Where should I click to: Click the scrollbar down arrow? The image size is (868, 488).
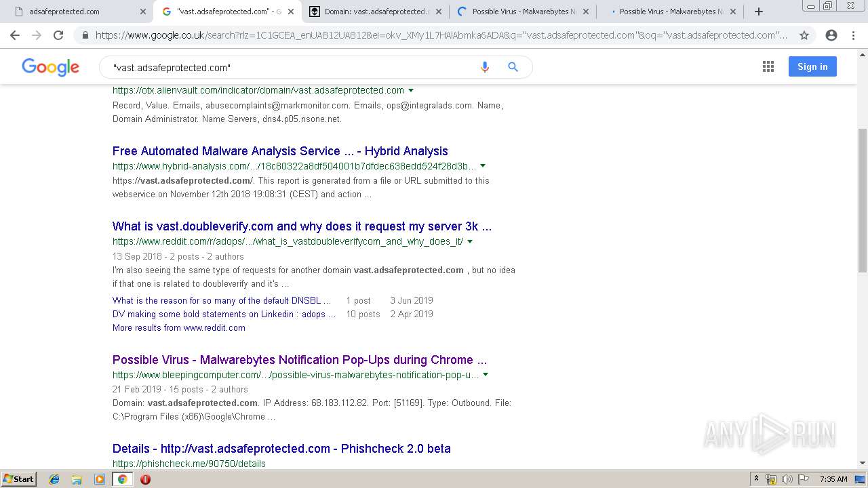click(x=863, y=463)
